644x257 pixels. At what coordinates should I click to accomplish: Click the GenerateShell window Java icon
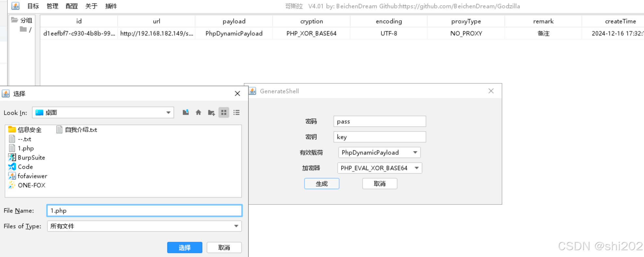tap(253, 91)
